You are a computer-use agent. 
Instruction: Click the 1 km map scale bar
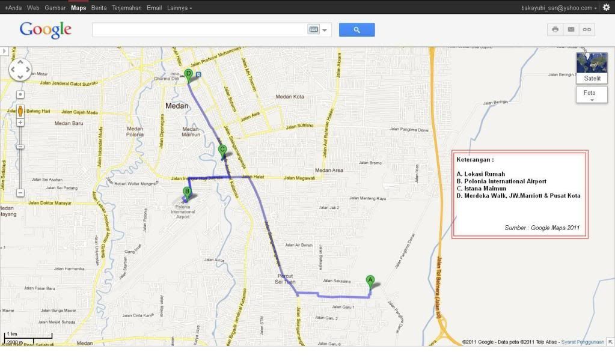coord(28,336)
